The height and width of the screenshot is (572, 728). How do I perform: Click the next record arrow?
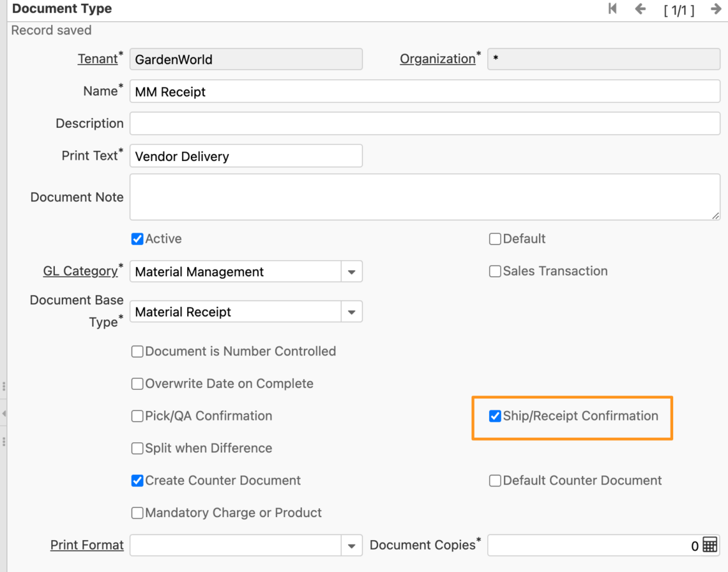[715, 9]
